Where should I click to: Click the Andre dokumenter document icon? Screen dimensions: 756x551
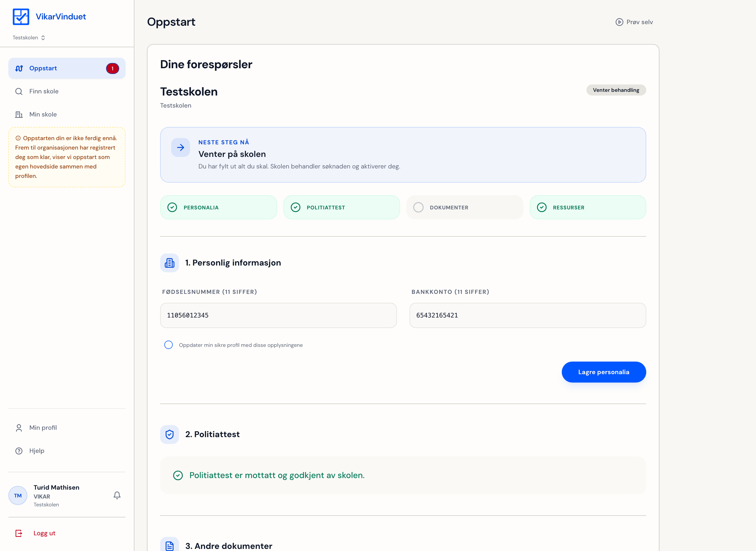tap(170, 546)
